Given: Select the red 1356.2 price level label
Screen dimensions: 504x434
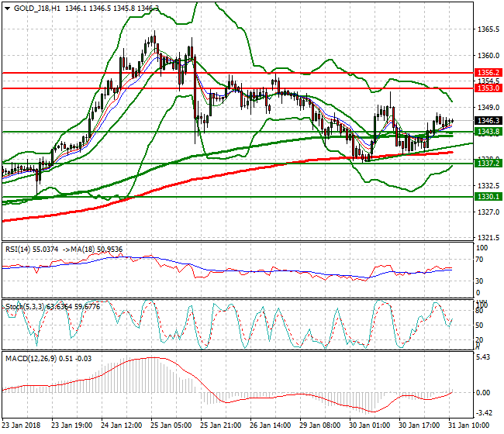Looking at the screenshot, I should tap(488, 73).
